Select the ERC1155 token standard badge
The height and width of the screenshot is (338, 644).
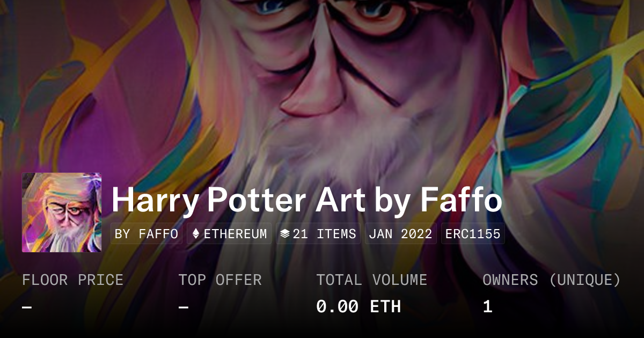[x=473, y=234]
